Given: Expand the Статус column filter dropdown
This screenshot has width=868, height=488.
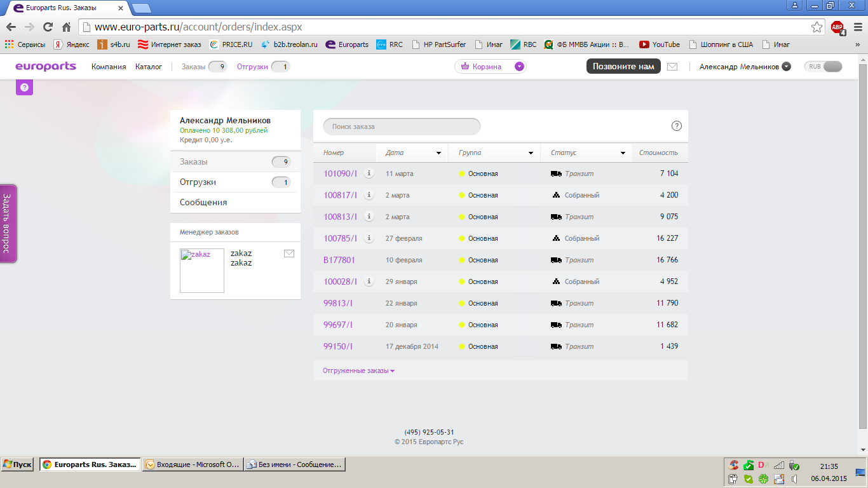Looking at the screenshot, I should [623, 153].
